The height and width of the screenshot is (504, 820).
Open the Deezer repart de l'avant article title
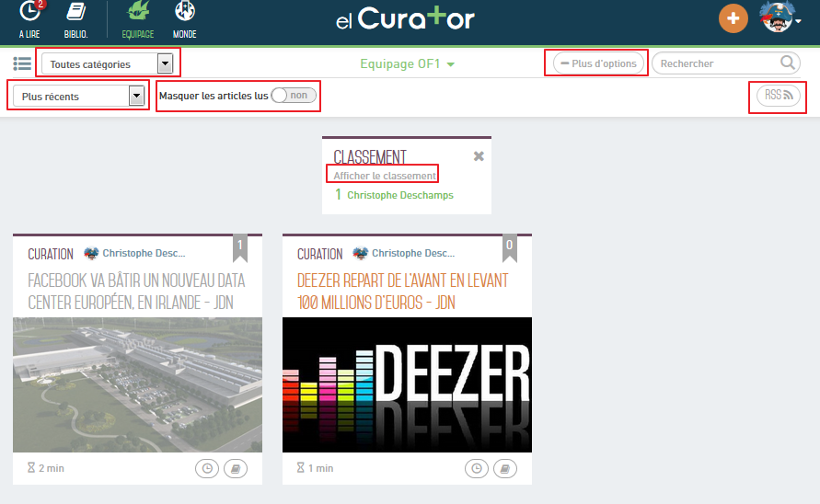[403, 292]
